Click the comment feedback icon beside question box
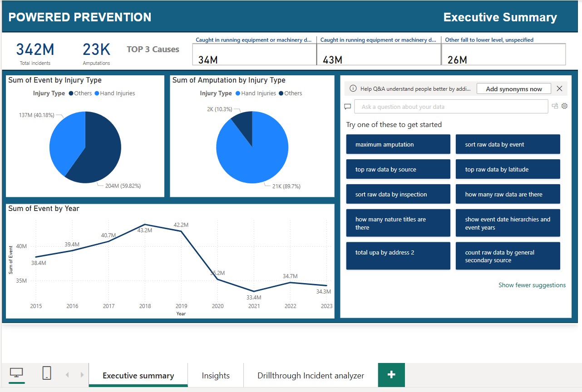The height and width of the screenshot is (392, 582). pyautogui.click(x=347, y=106)
